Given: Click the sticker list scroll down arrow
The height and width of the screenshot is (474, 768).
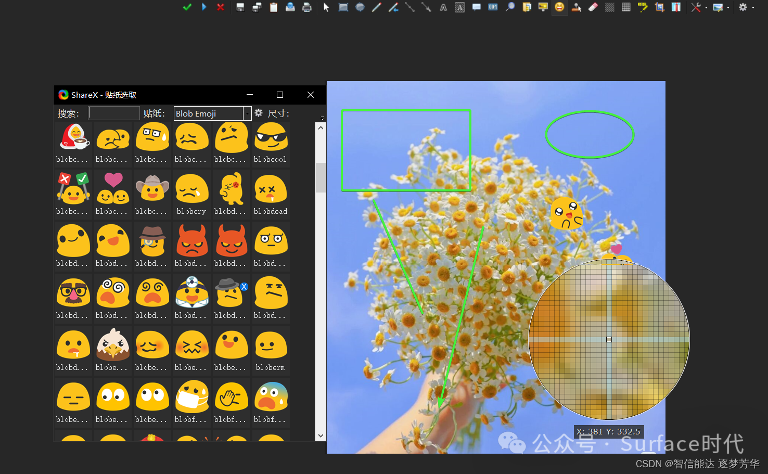Looking at the screenshot, I should pyautogui.click(x=320, y=435).
